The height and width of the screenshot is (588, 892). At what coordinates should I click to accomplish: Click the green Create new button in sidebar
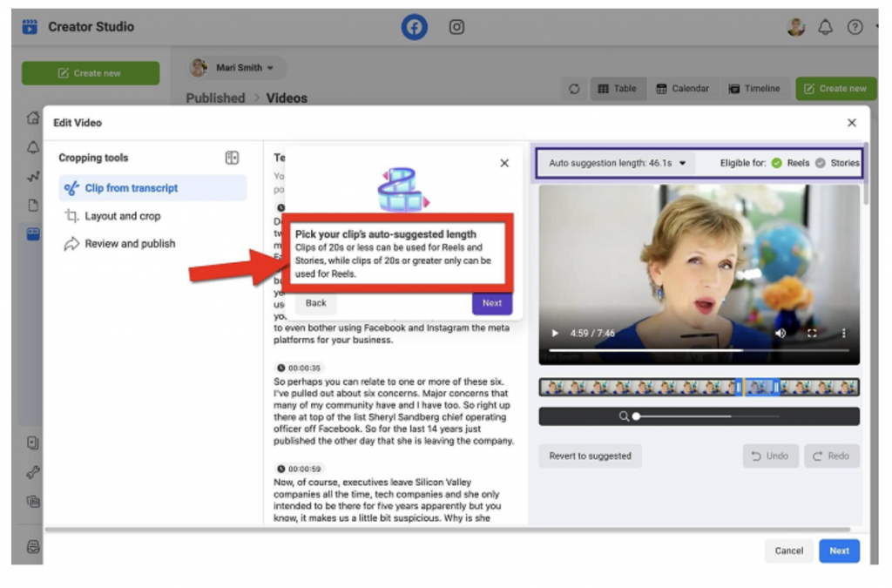91,73
